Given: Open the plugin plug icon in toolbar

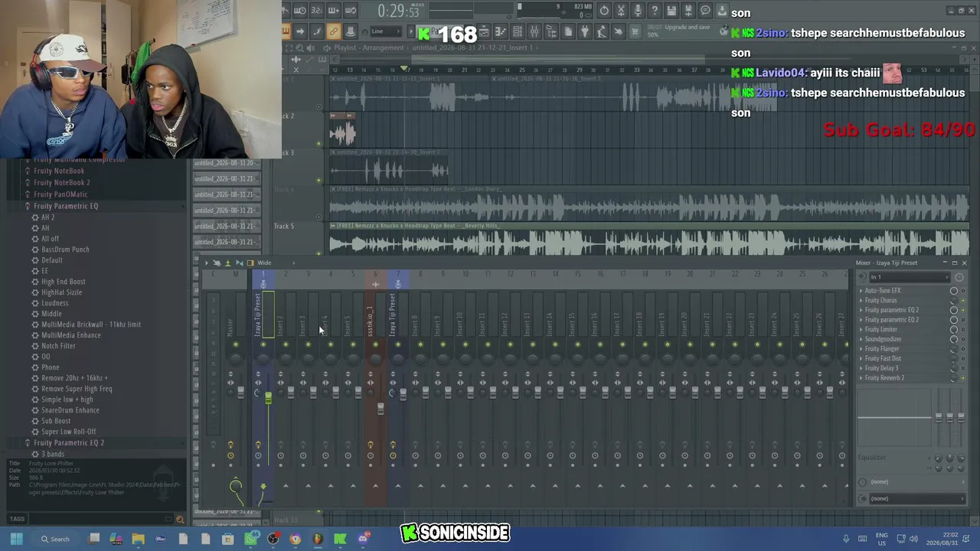Looking at the screenshot, I should point(585,31).
